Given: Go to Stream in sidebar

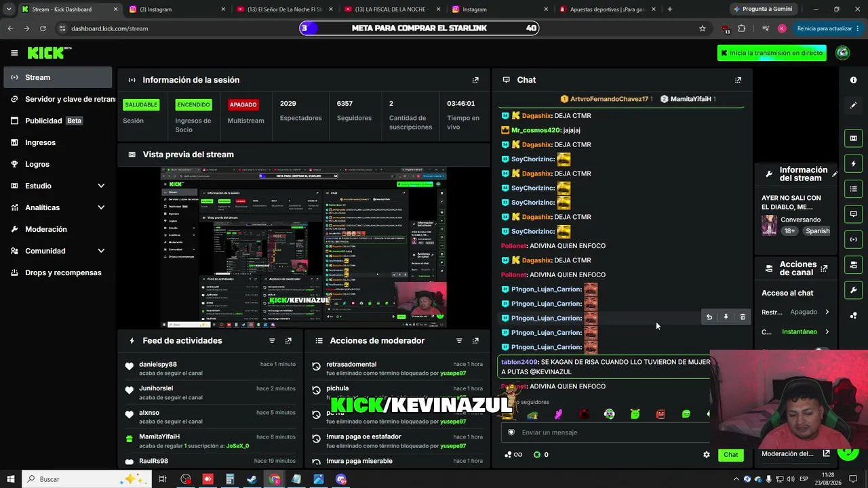Looking at the screenshot, I should (x=58, y=77).
